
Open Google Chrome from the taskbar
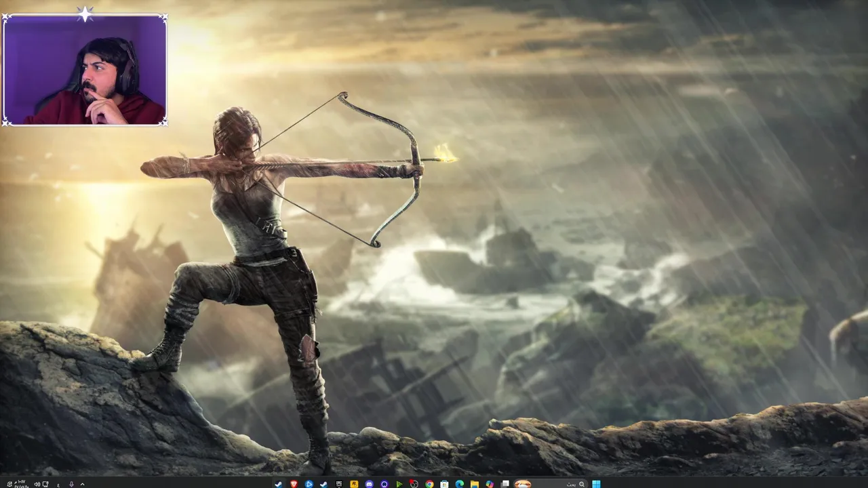click(429, 484)
